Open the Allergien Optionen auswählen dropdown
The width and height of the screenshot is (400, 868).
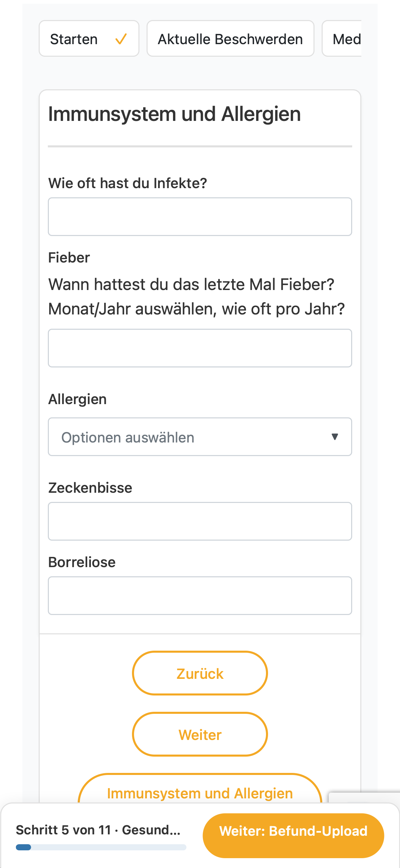click(x=200, y=437)
